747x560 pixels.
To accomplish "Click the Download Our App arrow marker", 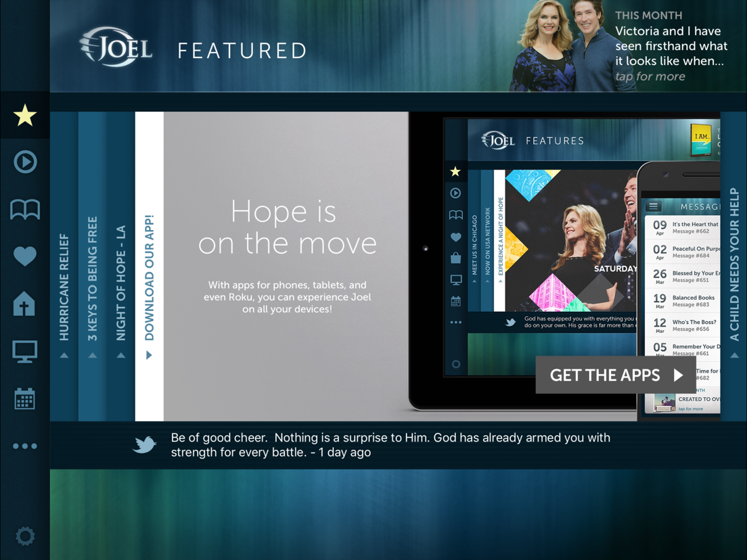I will pyautogui.click(x=149, y=355).
